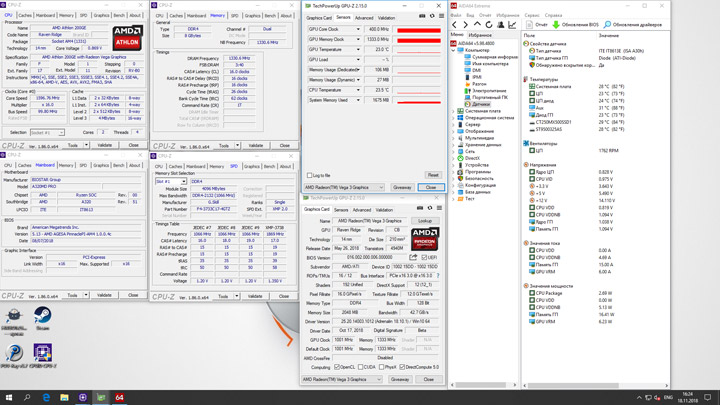
Task: Open Windows Start menu
Action: 9,398
